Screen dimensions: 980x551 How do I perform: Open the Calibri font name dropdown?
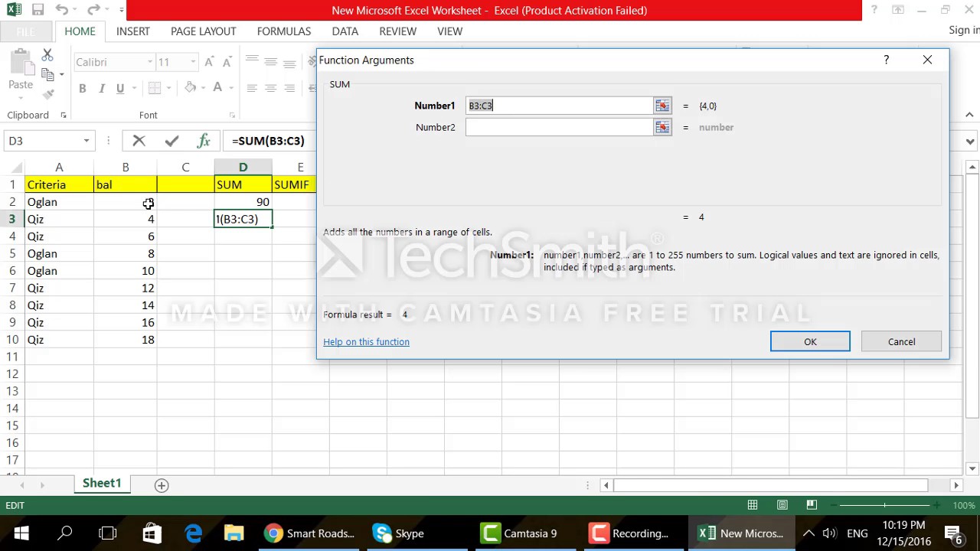150,62
